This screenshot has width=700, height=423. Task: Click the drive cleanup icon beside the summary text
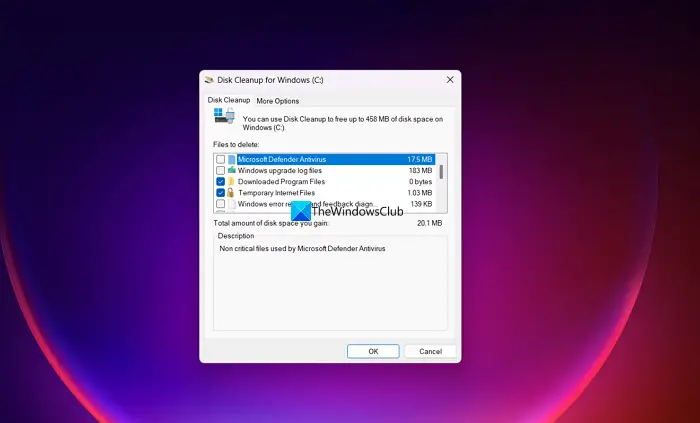click(x=224, y=116)
